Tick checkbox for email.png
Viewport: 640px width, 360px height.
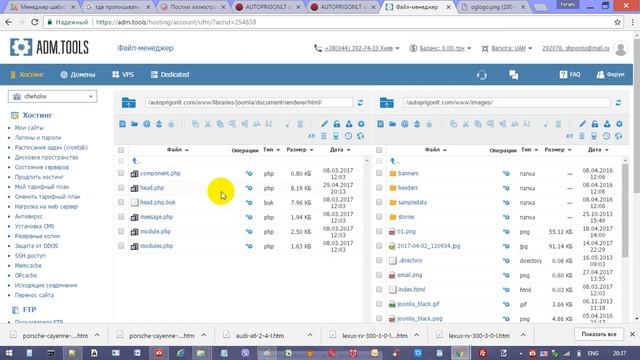coord(379,275)
